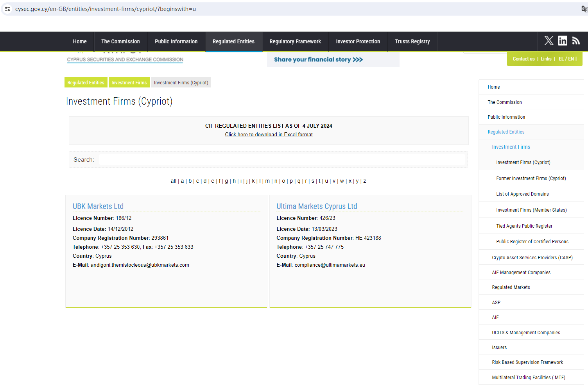Open Regulated Markets sidebar item
This screenshot has height=385, width=588.
[x=531, y=287]
